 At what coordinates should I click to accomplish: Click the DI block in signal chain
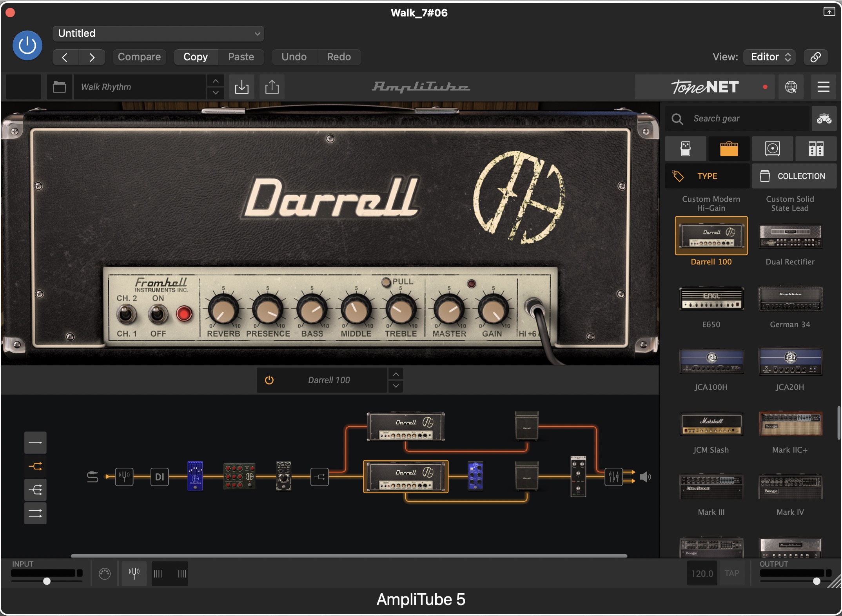point(160,477)
